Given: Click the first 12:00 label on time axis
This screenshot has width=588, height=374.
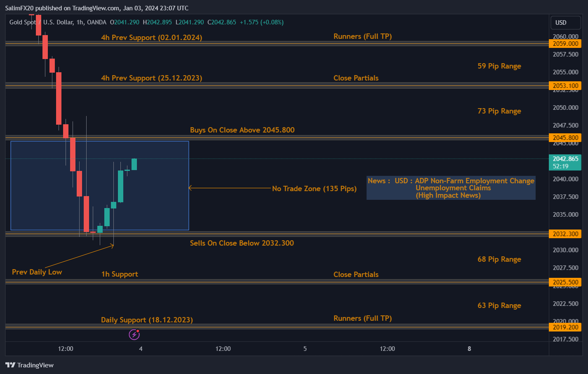Looking at the screenshot, I should pyautogui.click(x=65, y=348).
